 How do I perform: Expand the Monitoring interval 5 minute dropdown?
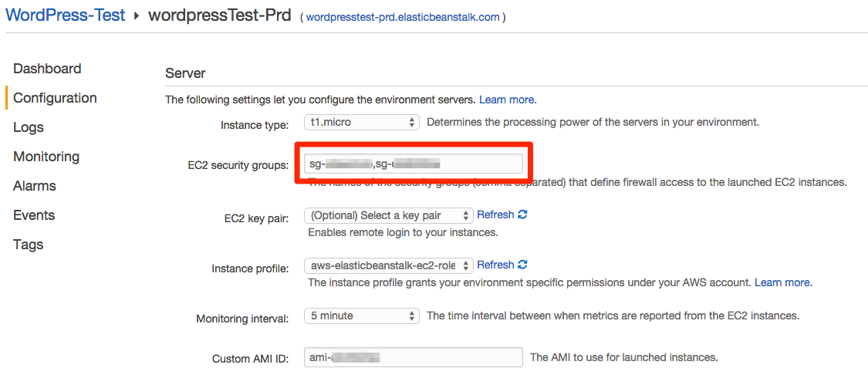point(362,316)
